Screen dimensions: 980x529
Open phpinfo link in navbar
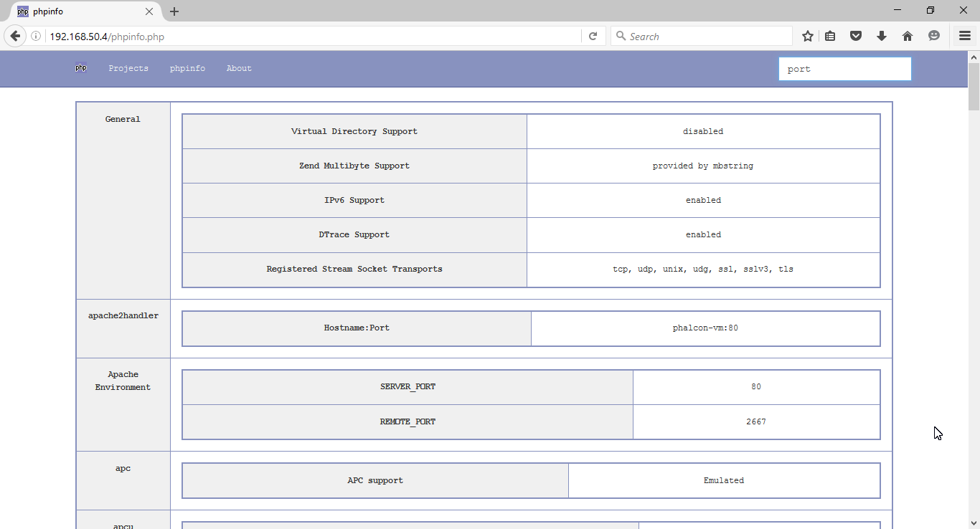point(187,68)
